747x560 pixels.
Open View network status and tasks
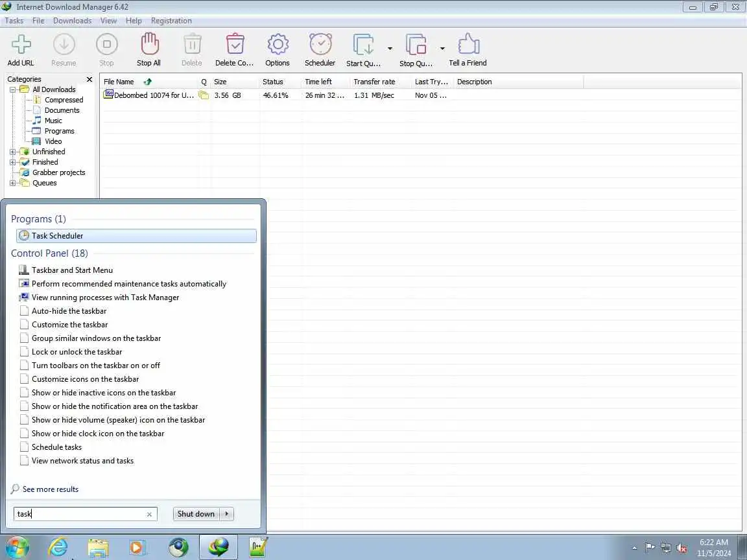82,461
